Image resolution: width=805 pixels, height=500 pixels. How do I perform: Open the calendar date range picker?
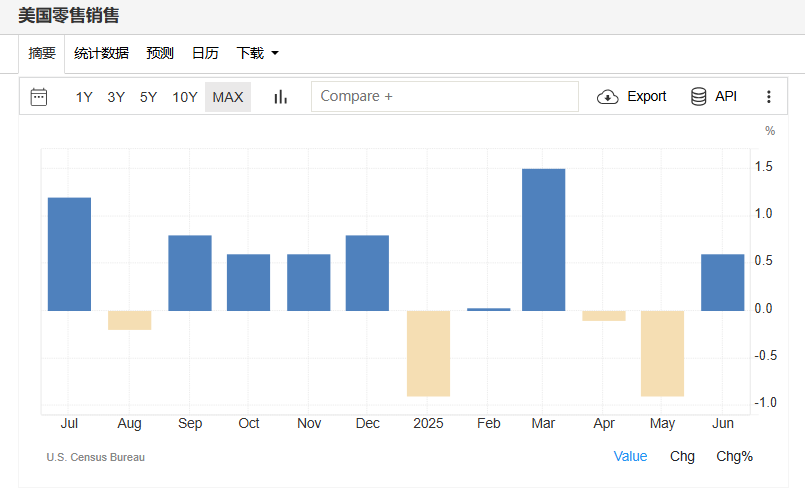click(39, 97)
